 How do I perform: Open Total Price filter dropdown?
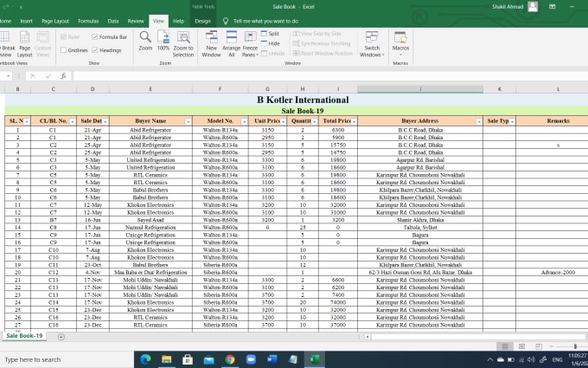pyautogui.click(x=354, y=121)
